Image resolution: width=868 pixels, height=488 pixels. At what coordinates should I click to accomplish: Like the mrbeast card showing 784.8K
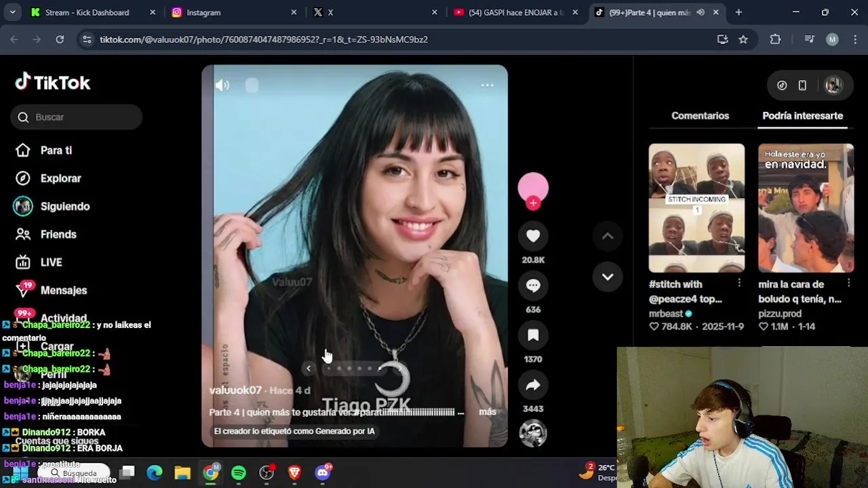(x=654, y=327)
